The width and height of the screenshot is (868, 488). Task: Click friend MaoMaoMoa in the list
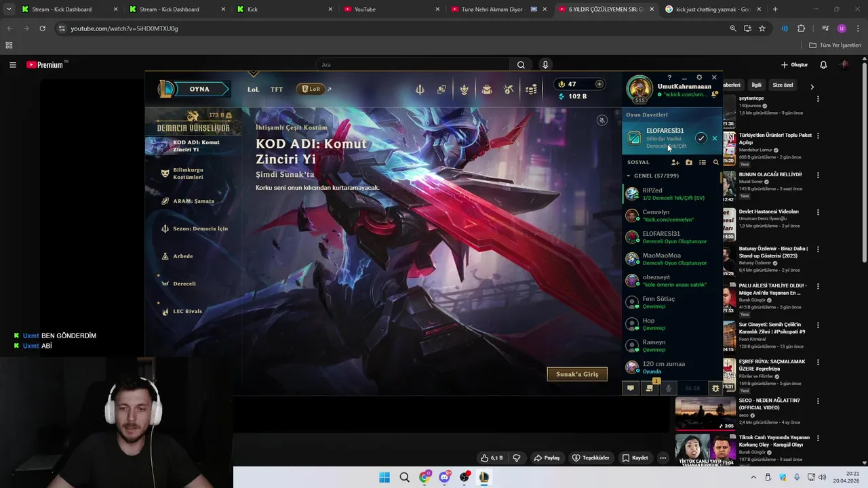click(x=671, y=259)
